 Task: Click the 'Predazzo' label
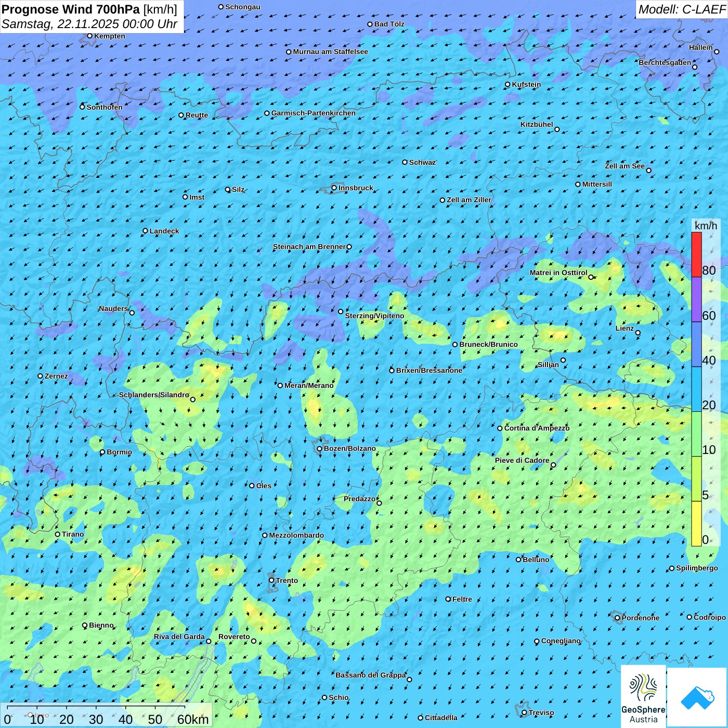[359, 499]
